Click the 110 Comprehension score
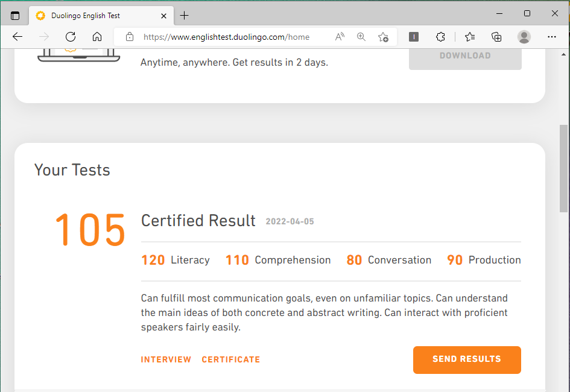The height and width of the screenshot is (392, 570). tap(278, 260)
